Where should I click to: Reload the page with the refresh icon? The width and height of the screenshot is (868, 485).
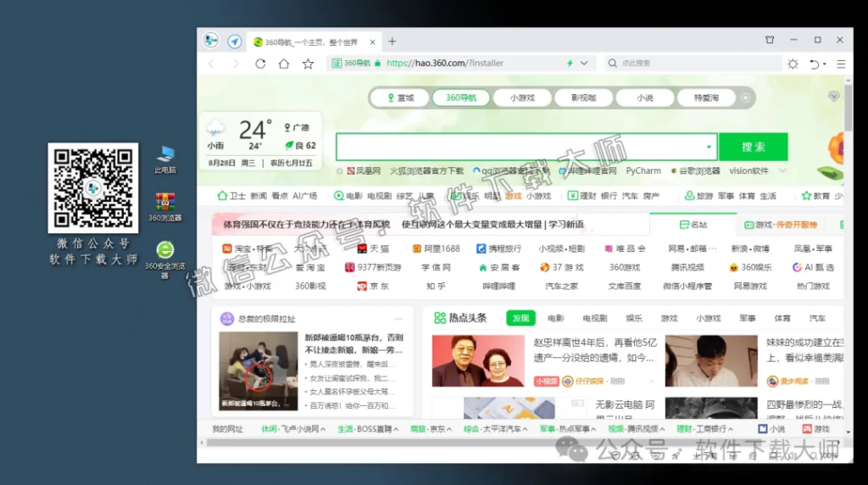(260, 64)
